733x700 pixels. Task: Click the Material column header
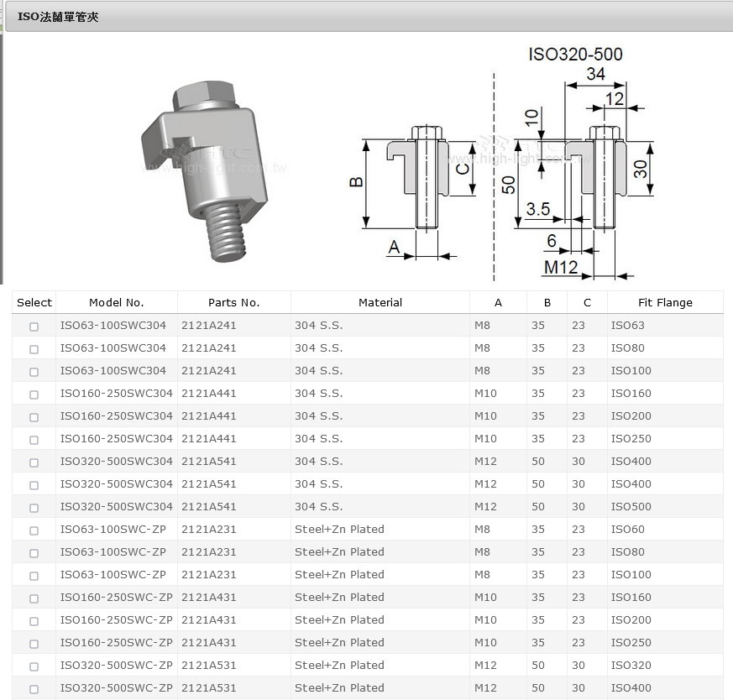click(x=380, y=302)
